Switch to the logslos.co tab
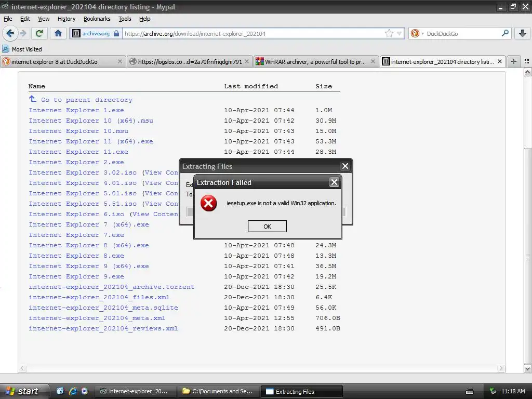 (x=189, y=61)
